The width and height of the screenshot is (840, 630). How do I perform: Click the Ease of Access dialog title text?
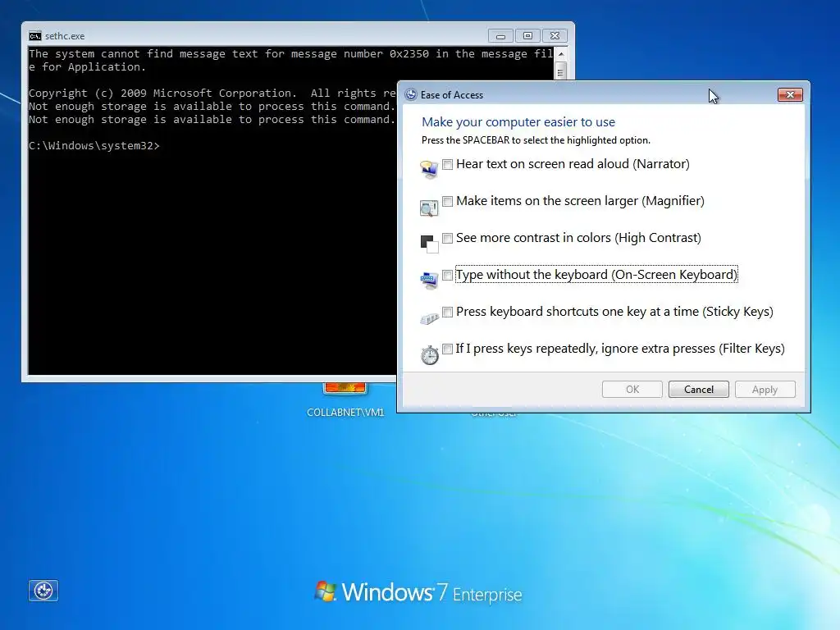[452, 95]
